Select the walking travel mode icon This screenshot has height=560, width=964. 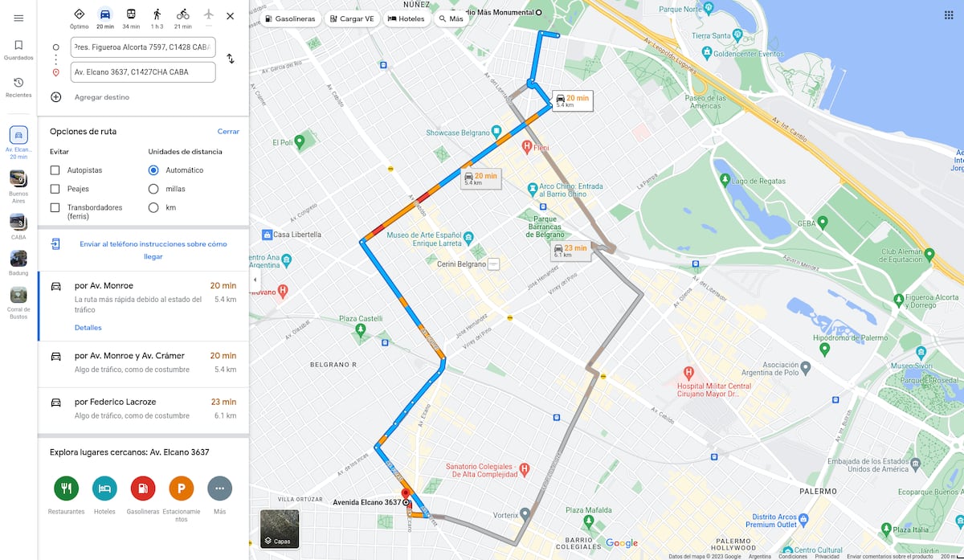click(x=157, y=14)
